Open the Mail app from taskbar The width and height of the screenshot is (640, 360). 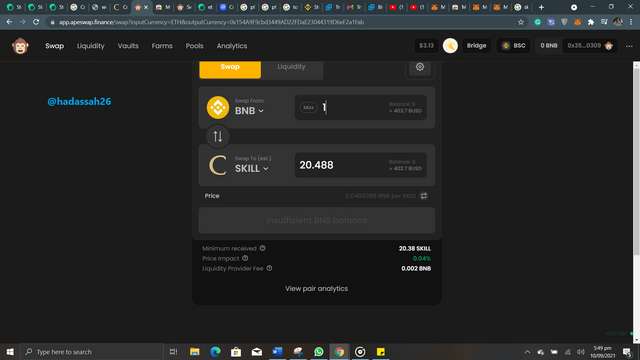point(257,351)
